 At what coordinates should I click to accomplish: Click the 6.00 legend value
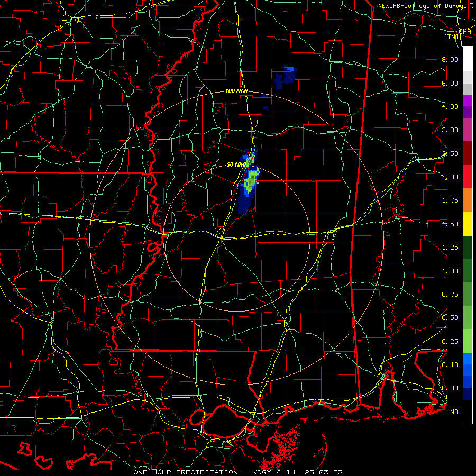click(450, 83)
